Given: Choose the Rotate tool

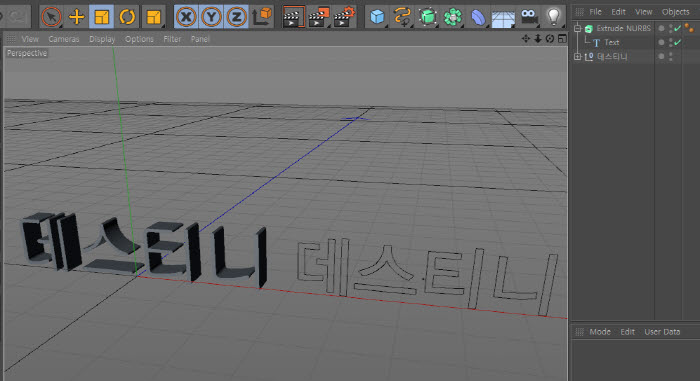Looking at the screenshot, I should click(127, 17).
